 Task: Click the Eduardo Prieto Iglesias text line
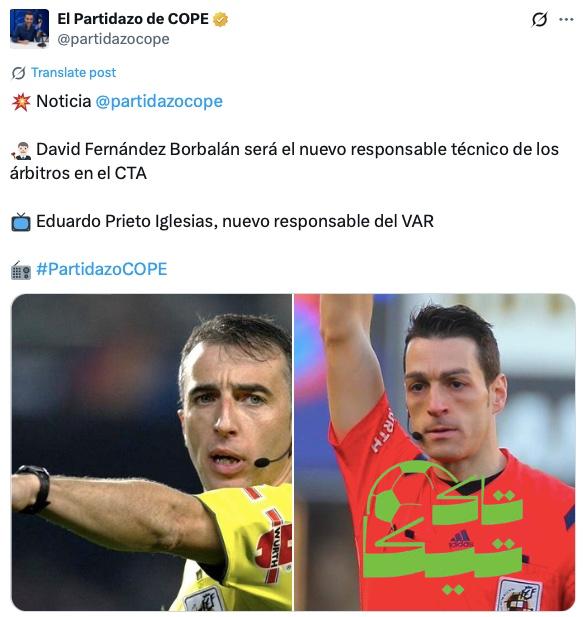(x=235, y=221)
